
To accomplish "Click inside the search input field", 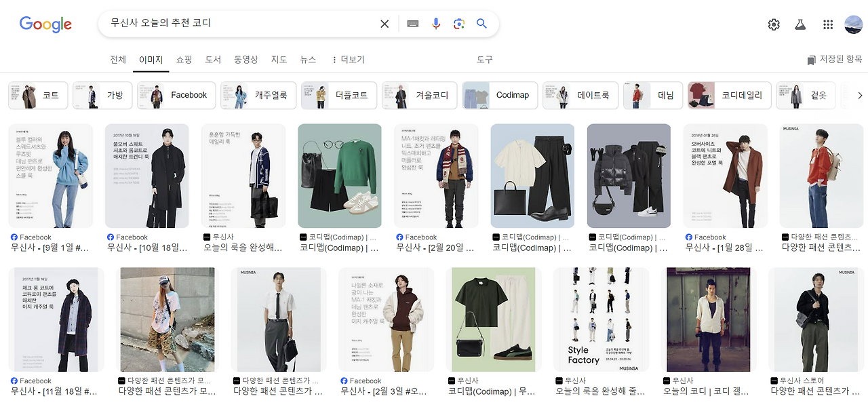I will (x=237, y=23).
